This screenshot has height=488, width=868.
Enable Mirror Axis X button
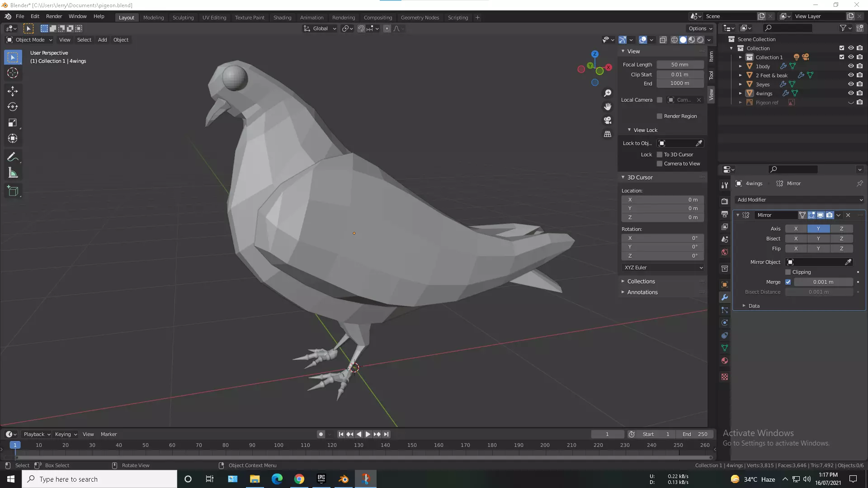pos(796,229)
